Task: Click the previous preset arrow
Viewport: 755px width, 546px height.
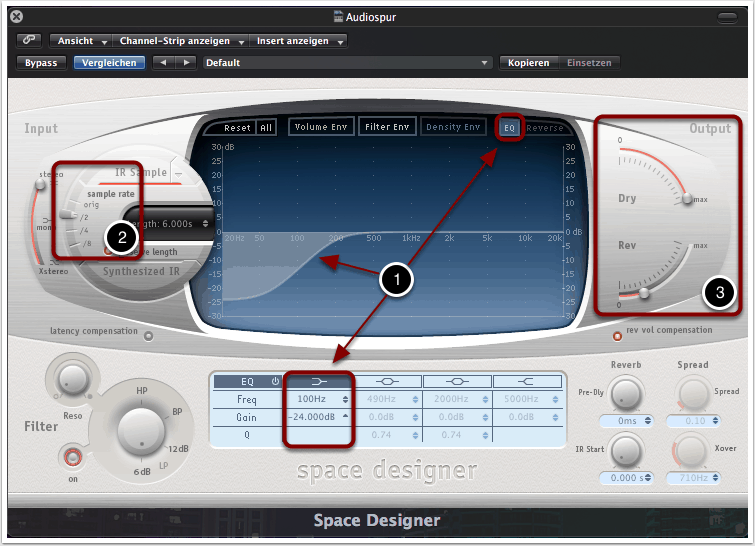Action: tap(161, 62)
